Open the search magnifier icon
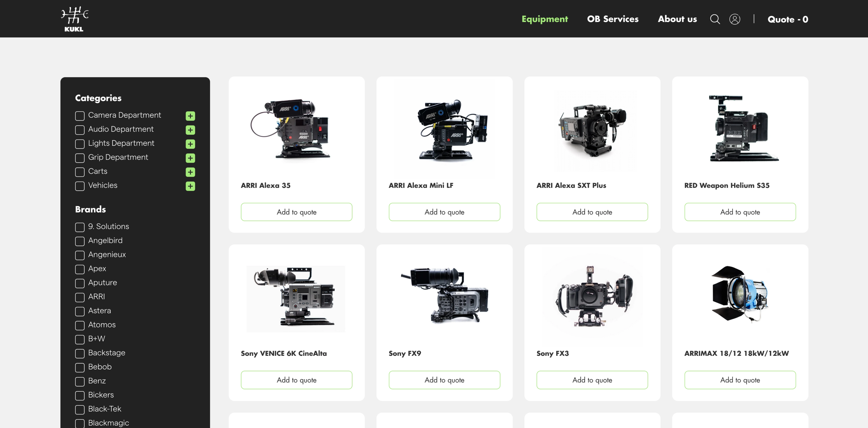 (x=715, y=19)
